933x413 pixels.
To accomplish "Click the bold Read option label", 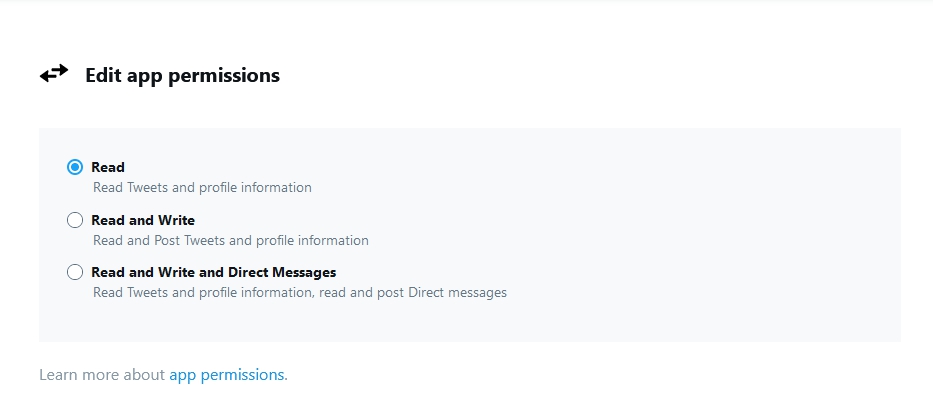I will point(108,167).
